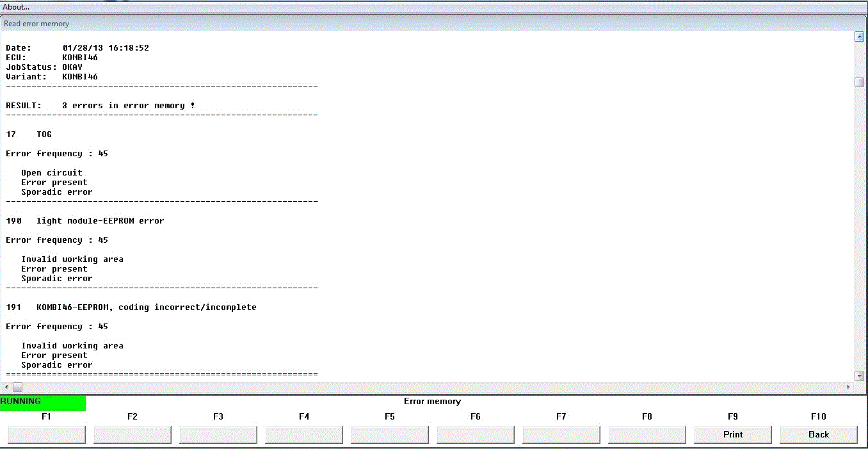Click the empty button under F1
The height and width of the screenshot is (449, 868).
(x=47, y=434)
